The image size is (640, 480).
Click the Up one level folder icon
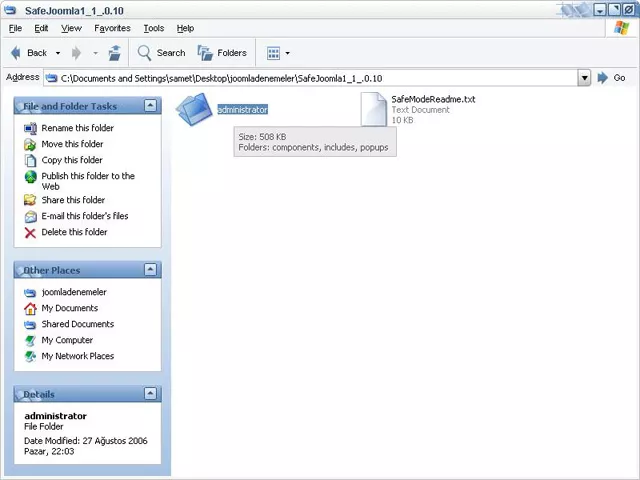coord(115,53)
